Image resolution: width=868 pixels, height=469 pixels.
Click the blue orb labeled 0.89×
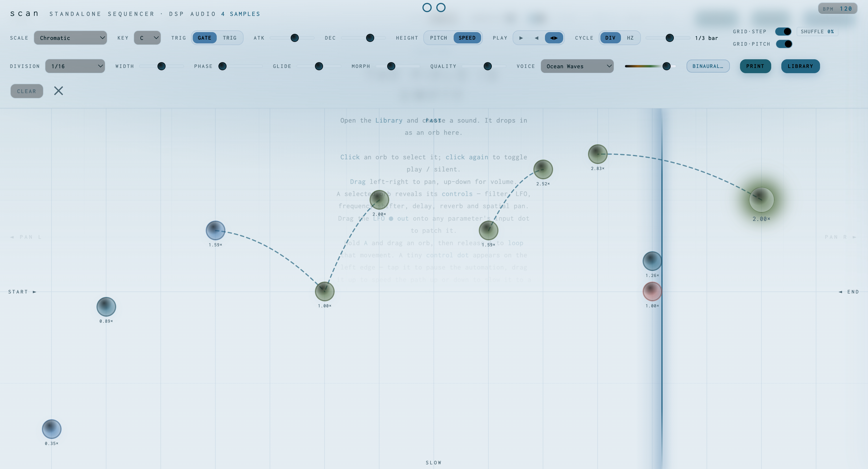[x=106, y=306]
